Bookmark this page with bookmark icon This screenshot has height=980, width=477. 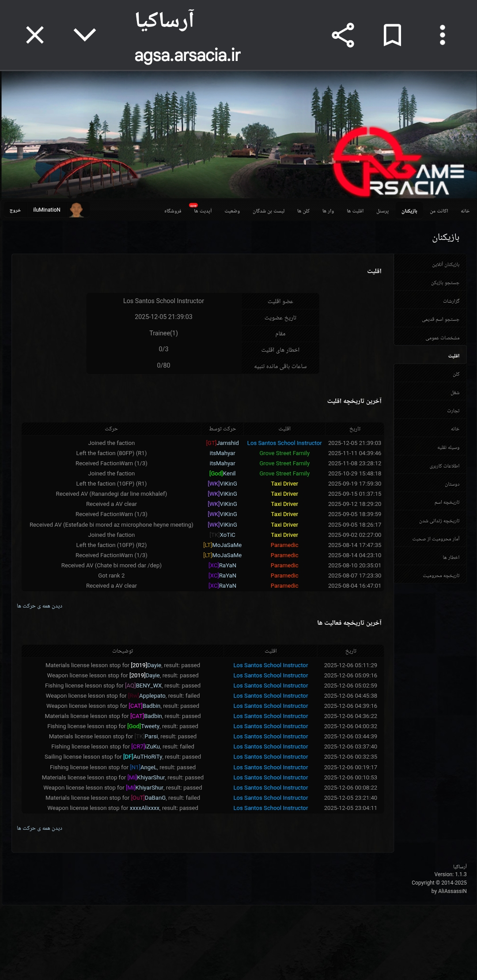coord(392,35)
